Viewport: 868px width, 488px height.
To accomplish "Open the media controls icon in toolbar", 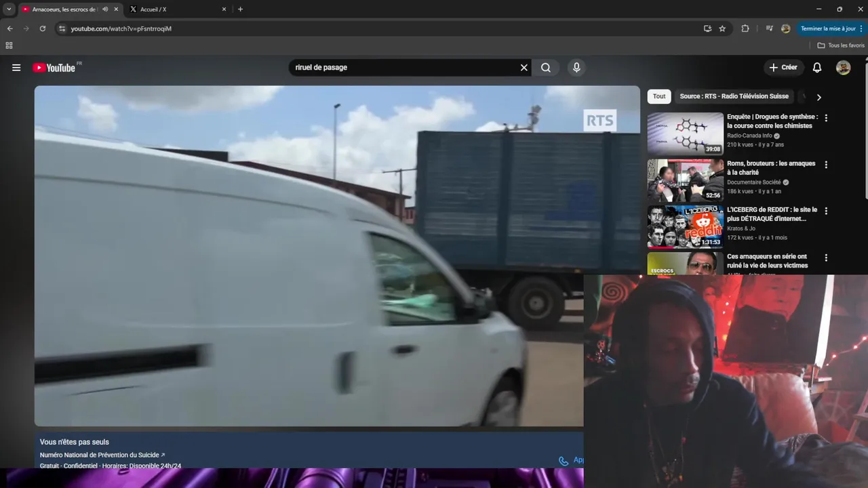I will tap(769, 28).
